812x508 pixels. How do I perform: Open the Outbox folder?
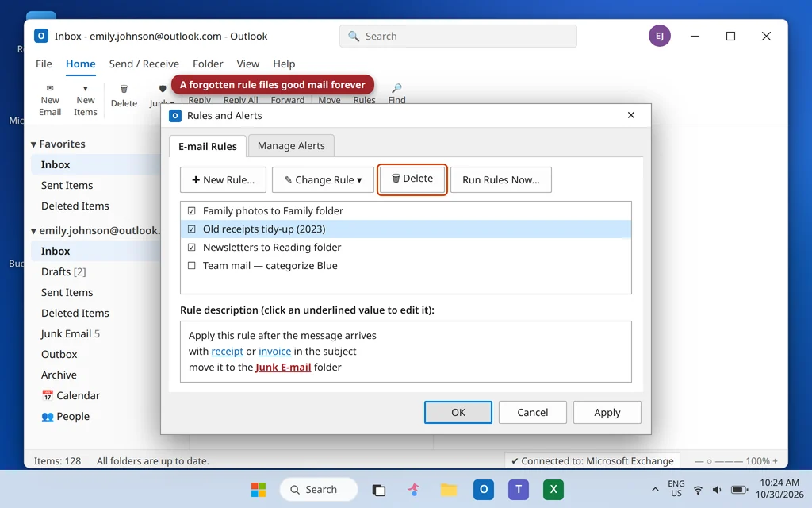point(96,355)
